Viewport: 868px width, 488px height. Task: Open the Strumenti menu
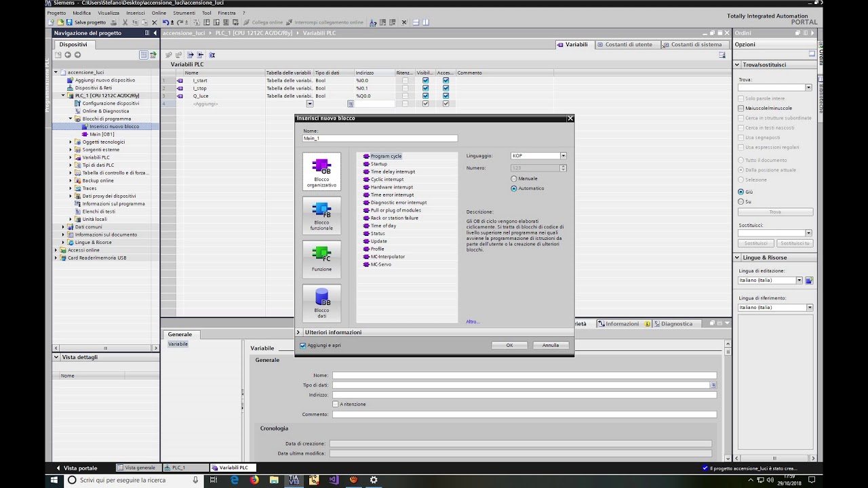pyautogui.click(x=184, y=13)
